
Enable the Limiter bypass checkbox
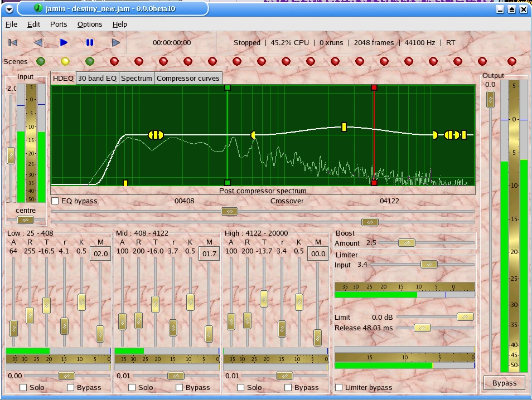pyautogui.click(x=338, y=387)
